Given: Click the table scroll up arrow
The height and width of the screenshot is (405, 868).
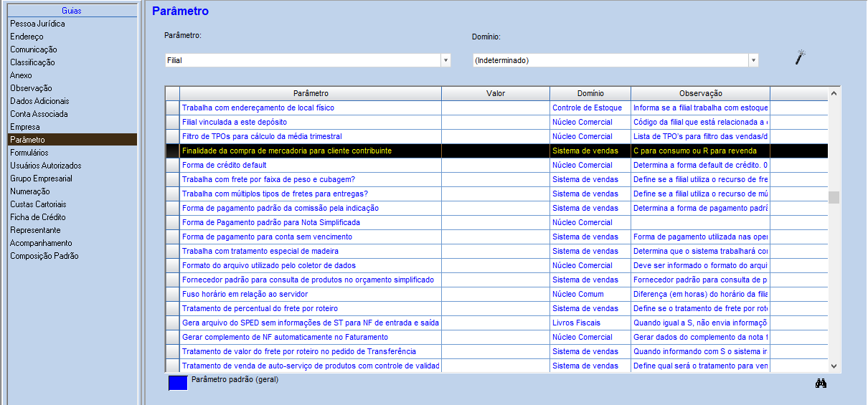Looking at the screenshot, I should pos(834,93).
